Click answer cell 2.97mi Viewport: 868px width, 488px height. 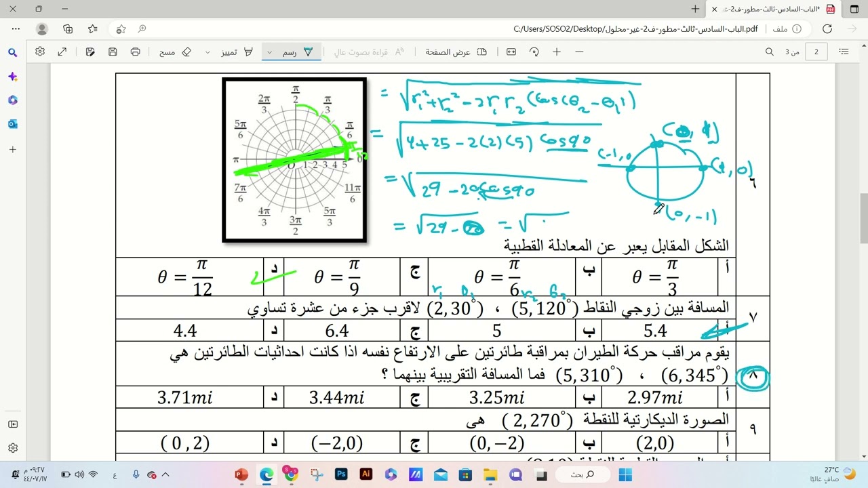click(x=655, y=397)
